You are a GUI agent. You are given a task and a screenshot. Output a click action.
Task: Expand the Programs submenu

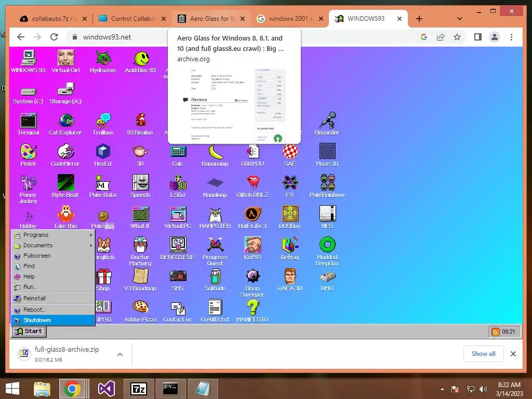54,235
